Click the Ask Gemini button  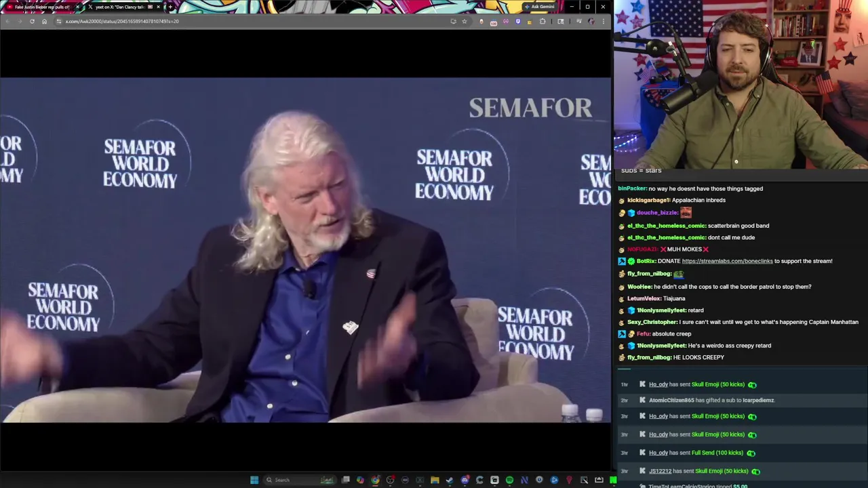pyautogui.click(x=539, y=7)
